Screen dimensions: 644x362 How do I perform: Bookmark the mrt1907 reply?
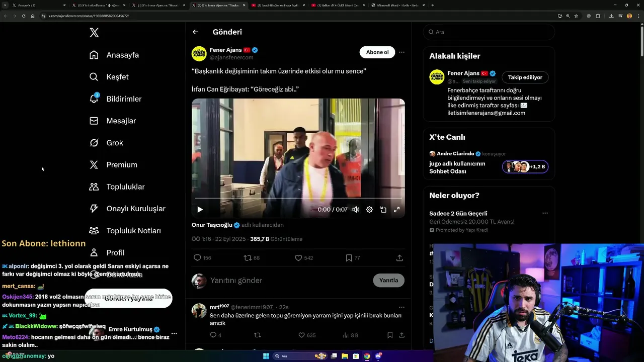390,335
